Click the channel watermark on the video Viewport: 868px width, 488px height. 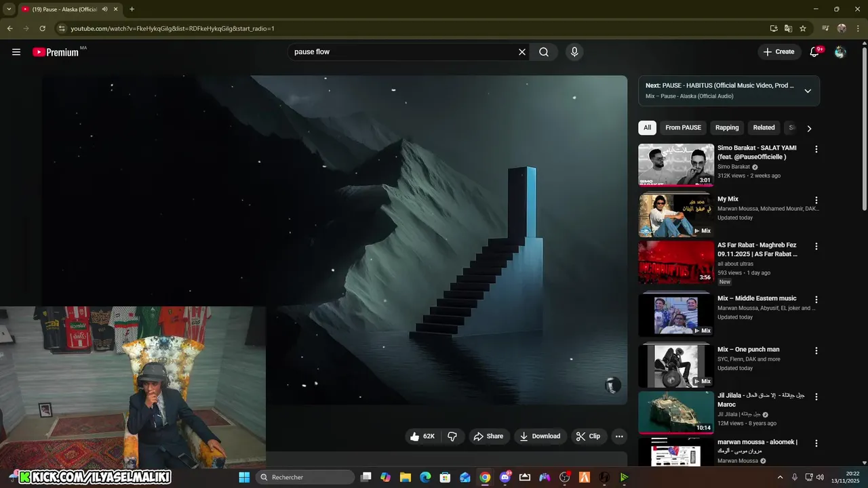pos(612,386)
